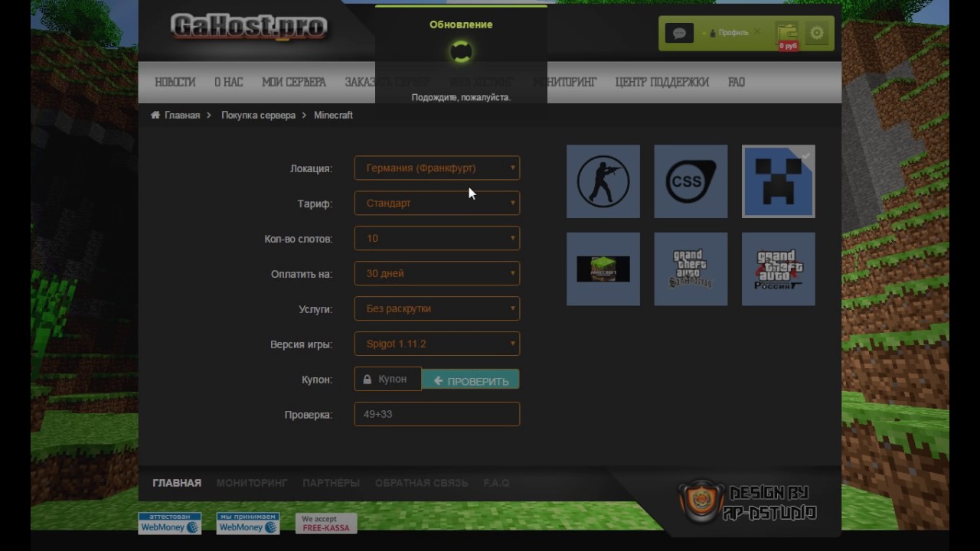Choose the Counter-Strike soldier game icon
Screen dimensions: 980x551
point(603,181)
